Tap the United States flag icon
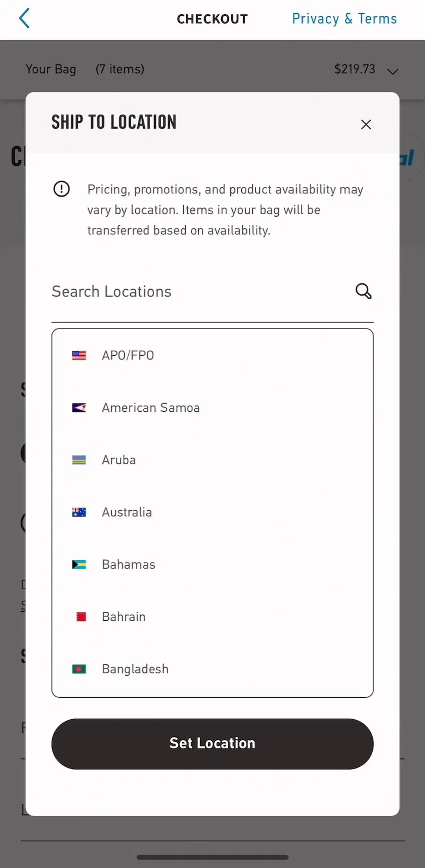Viewport: 425px width, 868px height. pyautogui.click(x=79, y=355)
